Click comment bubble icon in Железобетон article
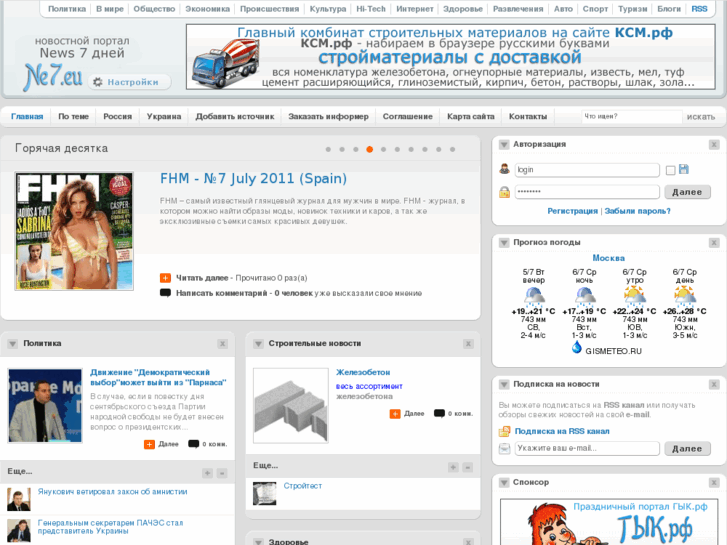The image size is (727, 545). tap(439, 413)
